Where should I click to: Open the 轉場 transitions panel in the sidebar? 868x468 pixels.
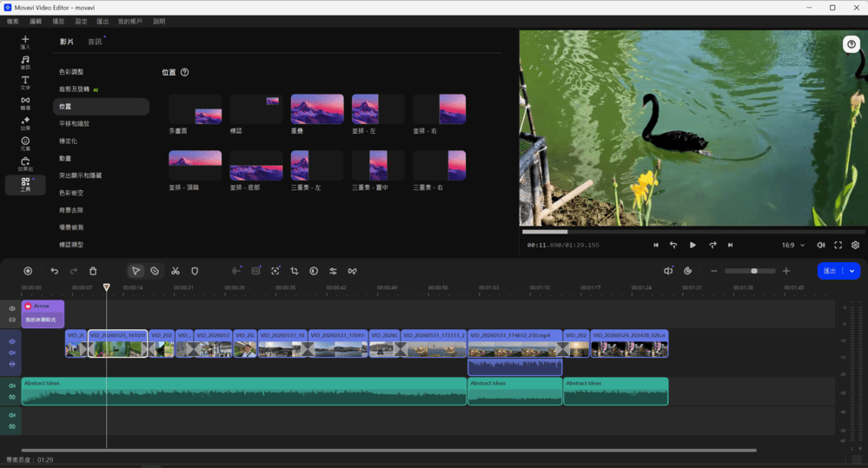(x=25, y=103)
